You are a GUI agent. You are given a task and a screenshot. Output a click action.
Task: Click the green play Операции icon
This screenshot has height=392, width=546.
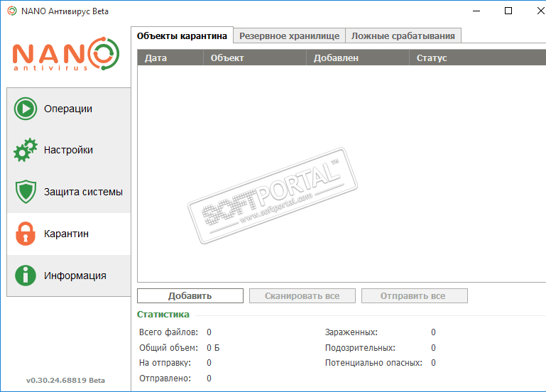tap(26, 109)
